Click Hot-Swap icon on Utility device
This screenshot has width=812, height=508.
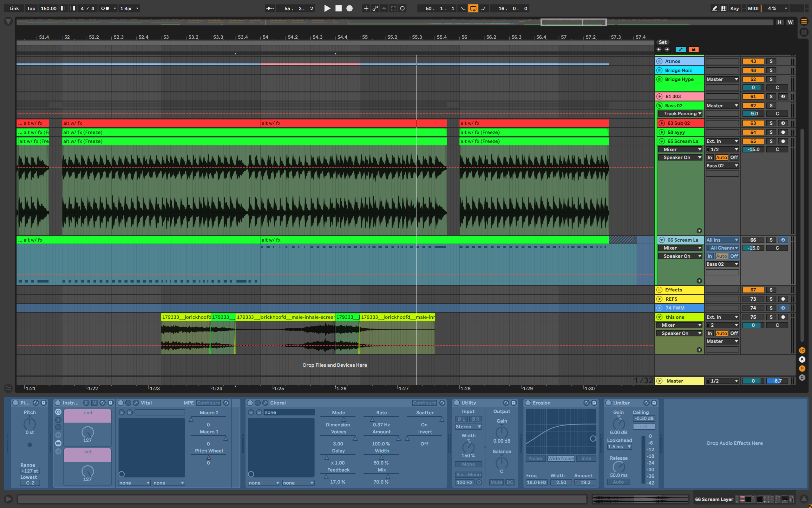tap(506, 403)
